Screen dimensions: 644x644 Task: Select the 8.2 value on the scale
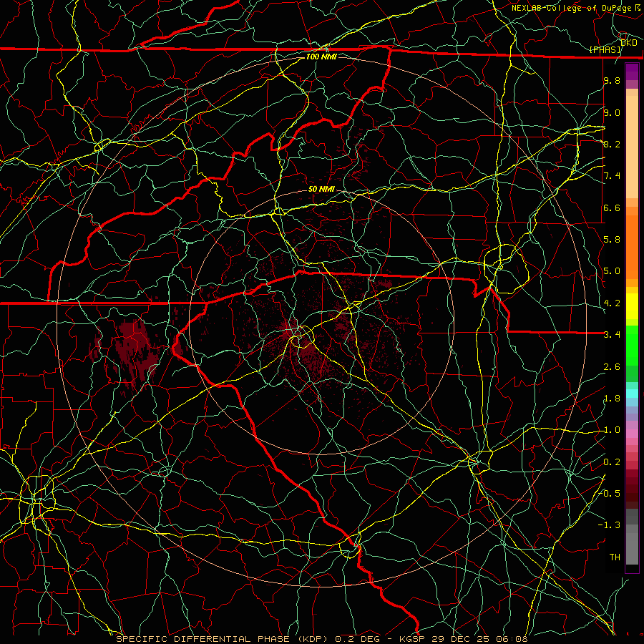612,144
